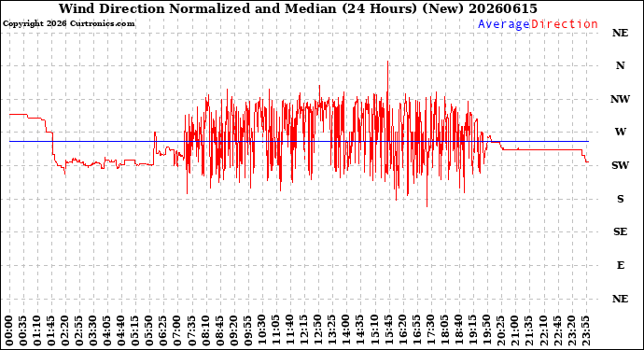Click the 01:10 time axis label
The width and height of the screenshot is (644, 350).
[x=37, y=331]
